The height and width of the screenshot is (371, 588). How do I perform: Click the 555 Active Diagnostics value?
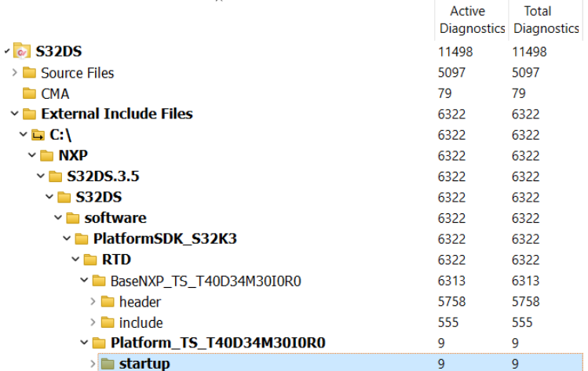(x=448, y=322)
